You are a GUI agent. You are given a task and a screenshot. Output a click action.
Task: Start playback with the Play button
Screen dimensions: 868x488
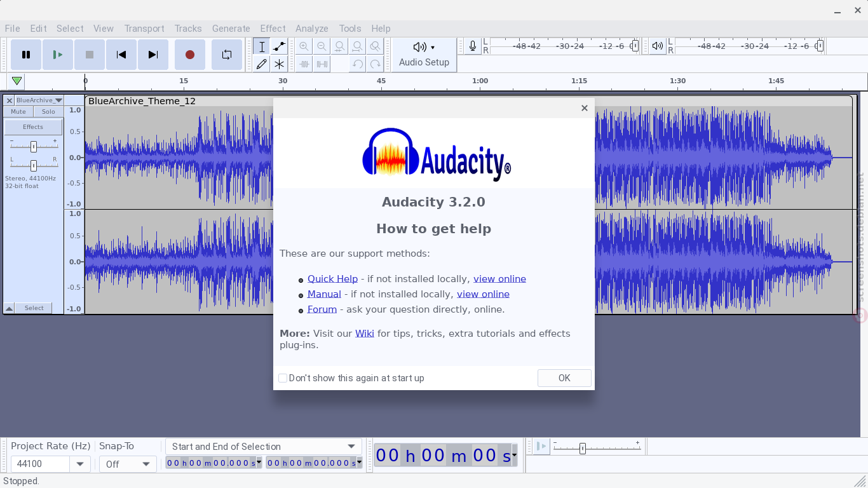(x=58, y=55)
